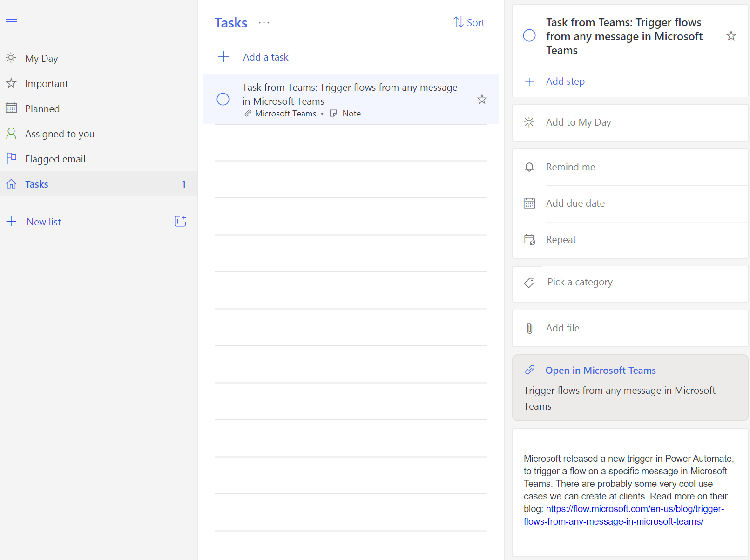Click the My Day sun icon in sidebar
The height and width of the screenshot is (560, 750).
coord(11,58)
